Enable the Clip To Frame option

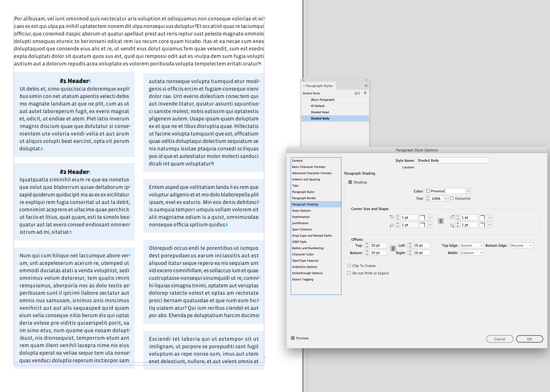click(349, 265)
